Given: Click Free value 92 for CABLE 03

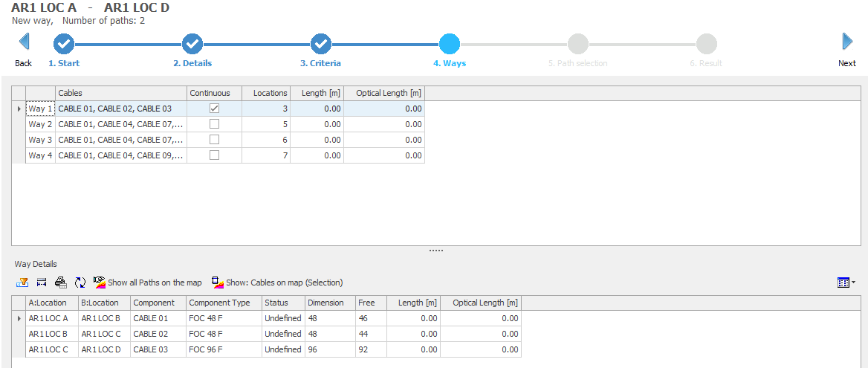Looking at the screenshot, I should coord(370,349).
